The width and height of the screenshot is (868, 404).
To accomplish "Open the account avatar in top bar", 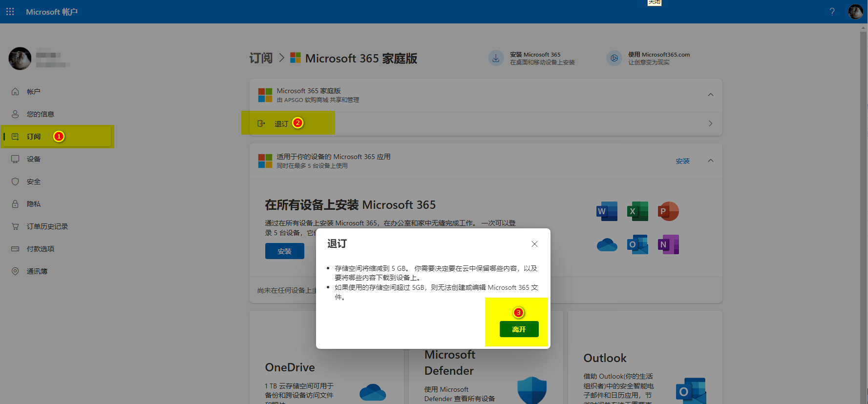I will 855,12.
